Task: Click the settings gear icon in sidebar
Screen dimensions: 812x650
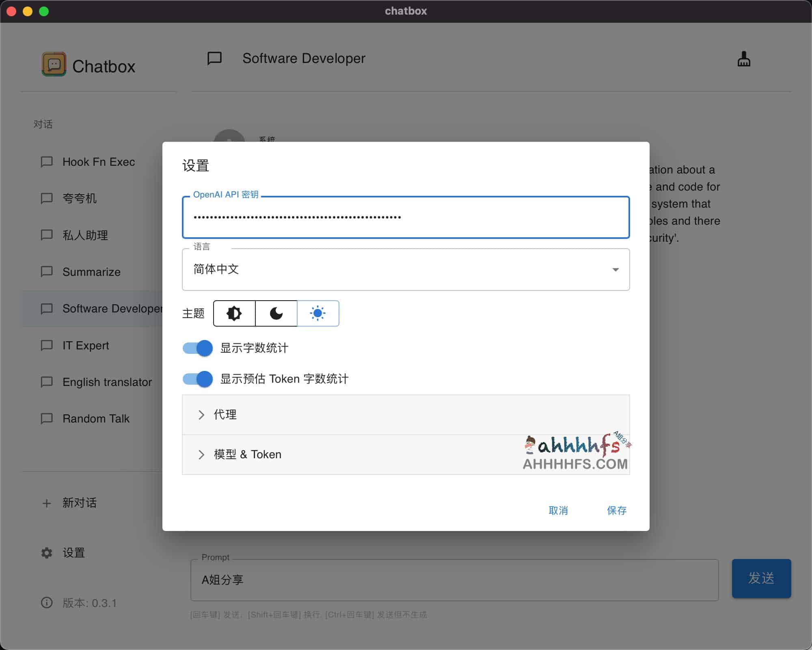Action: pyautogui.click(x=46, y=553)
